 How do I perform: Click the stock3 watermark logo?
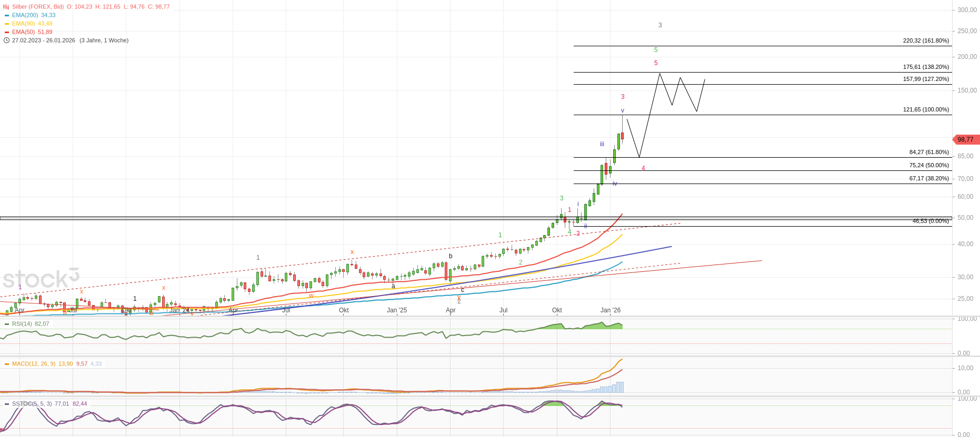pos(41,278)
